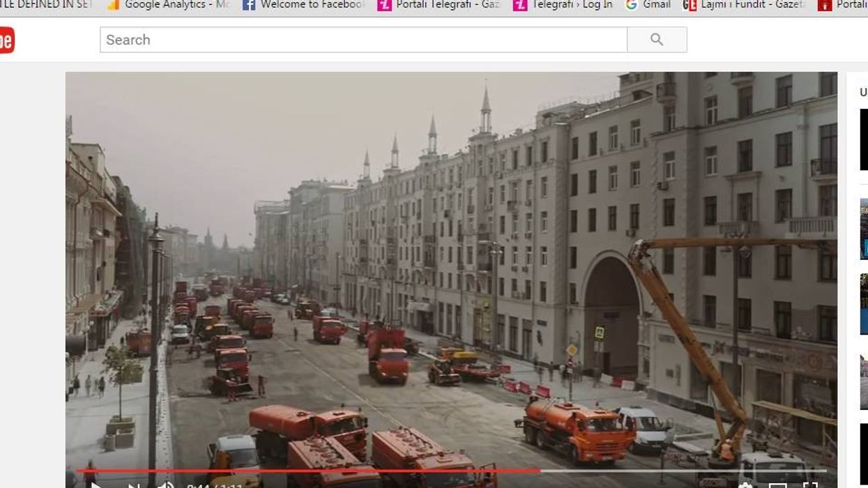Enter fullscreen mode for the video

809,485
